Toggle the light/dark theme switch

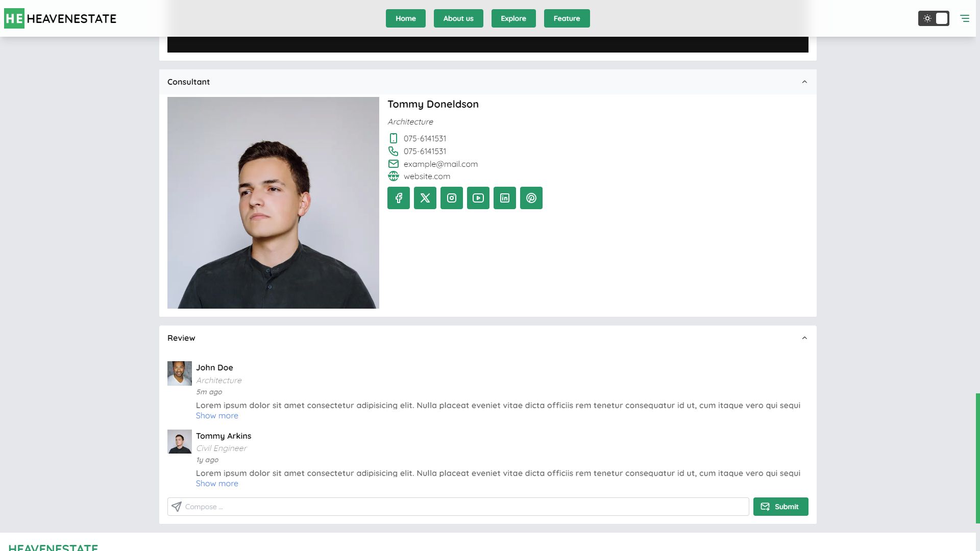(x=934, y=18)
